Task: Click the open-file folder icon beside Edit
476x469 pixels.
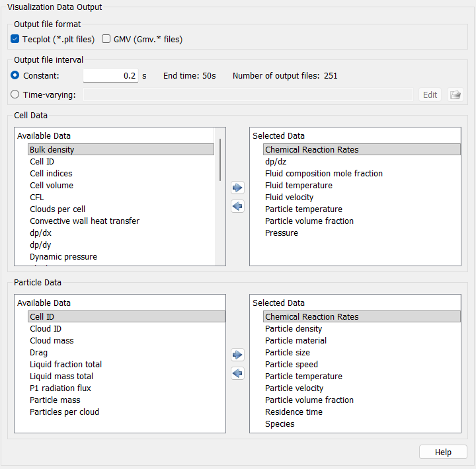Action: 456,94
